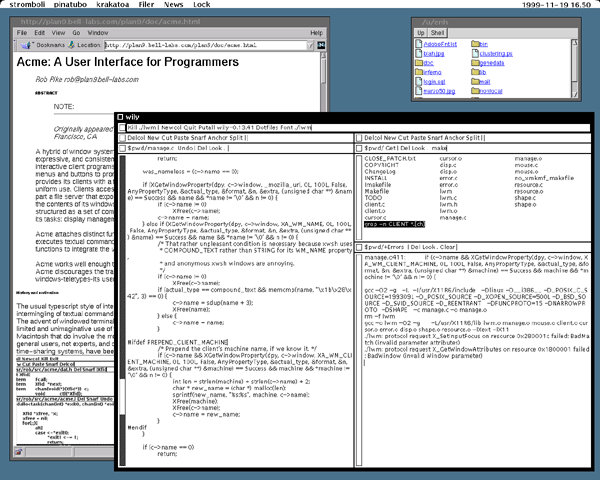Click Filer in top bar
The width and height of the screenshot is (600, 480).
[146, 5]
